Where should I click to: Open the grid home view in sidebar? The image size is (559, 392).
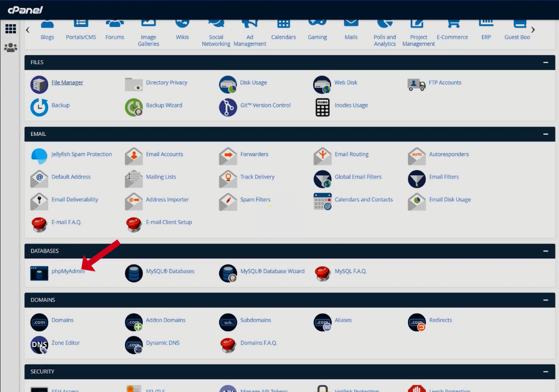pyautogui.click(x=10, y=29)
